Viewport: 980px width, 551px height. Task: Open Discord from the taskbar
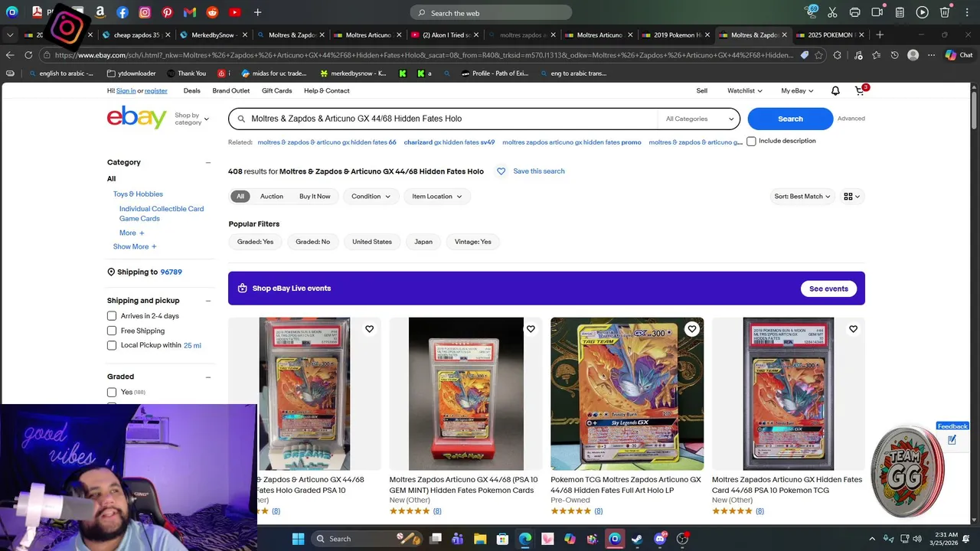pos(660,539)
